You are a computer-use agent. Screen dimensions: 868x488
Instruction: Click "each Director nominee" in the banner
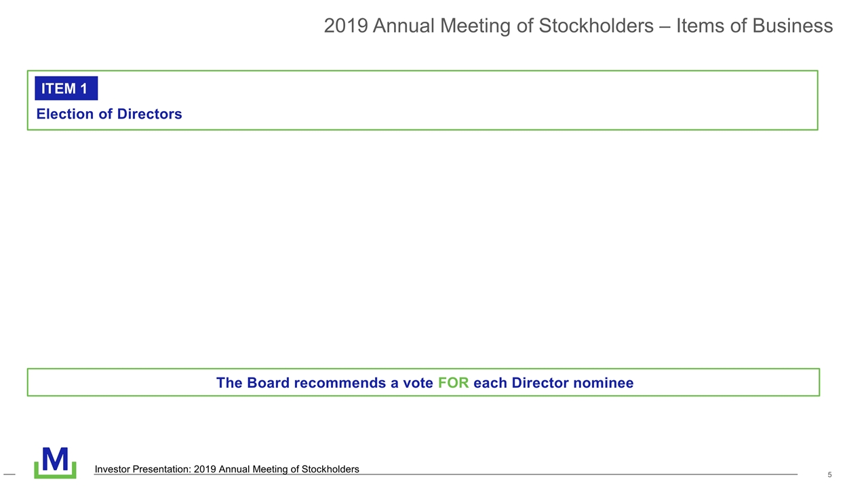553,383
